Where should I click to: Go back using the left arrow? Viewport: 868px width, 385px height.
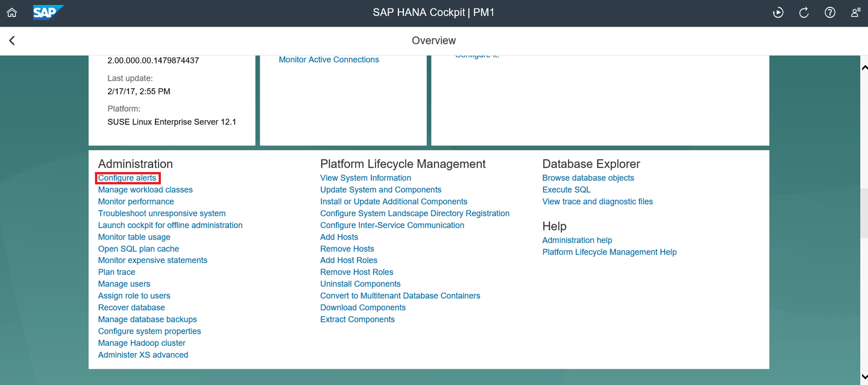click(12, 40)
